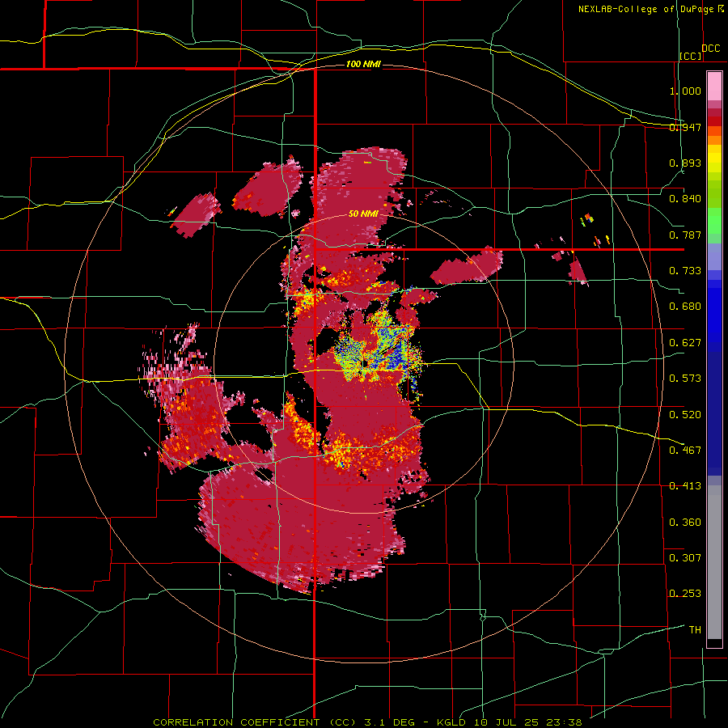Click the radar site at the center

(x=364, y=363)
